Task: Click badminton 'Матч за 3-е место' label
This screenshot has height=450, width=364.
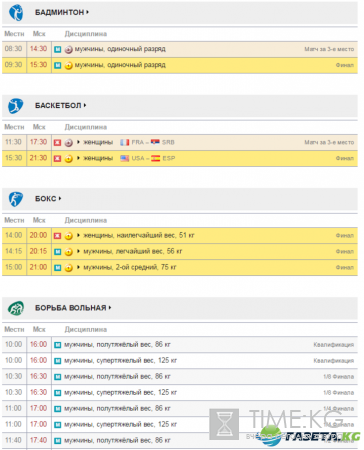Action: (329, 49)
